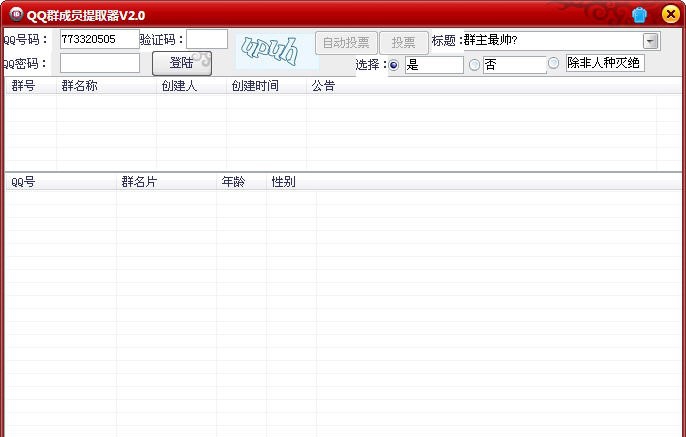Click the 投票 vote button

[403, 42]
